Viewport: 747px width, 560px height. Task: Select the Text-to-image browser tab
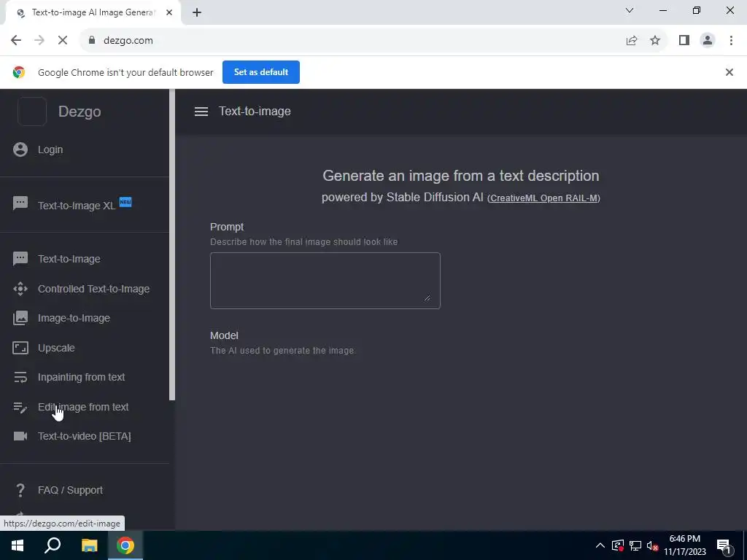click(93, 13)
